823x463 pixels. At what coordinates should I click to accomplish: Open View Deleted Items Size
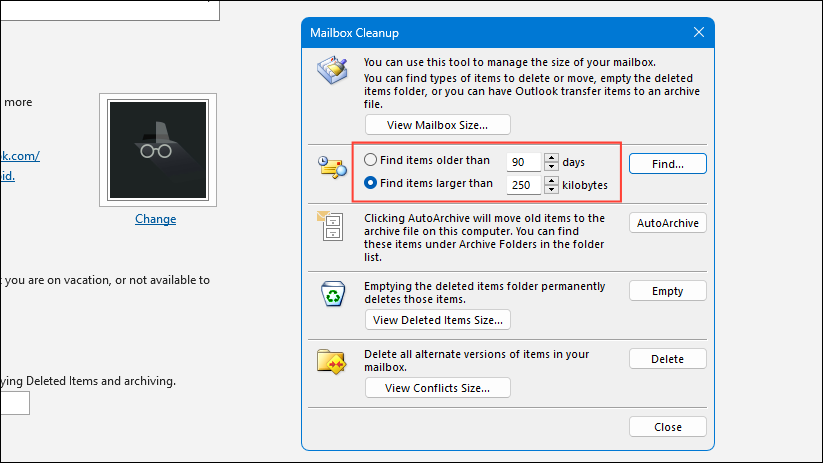[438, 320]
